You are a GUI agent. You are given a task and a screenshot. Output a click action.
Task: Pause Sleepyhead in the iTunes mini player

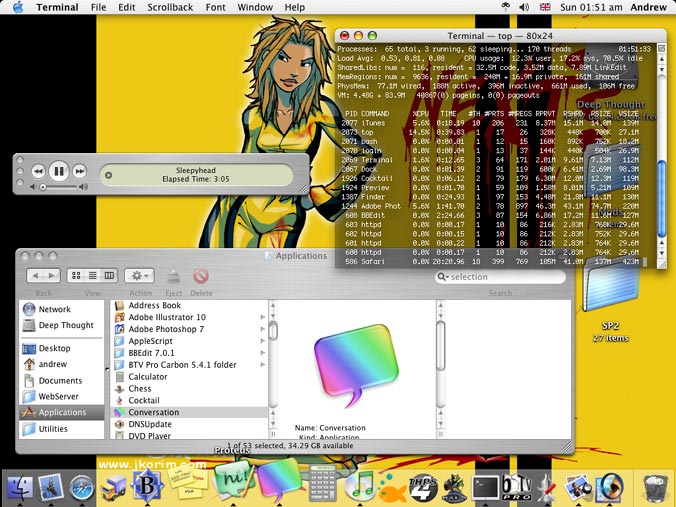pyautogui.click(x=59, y=172)
